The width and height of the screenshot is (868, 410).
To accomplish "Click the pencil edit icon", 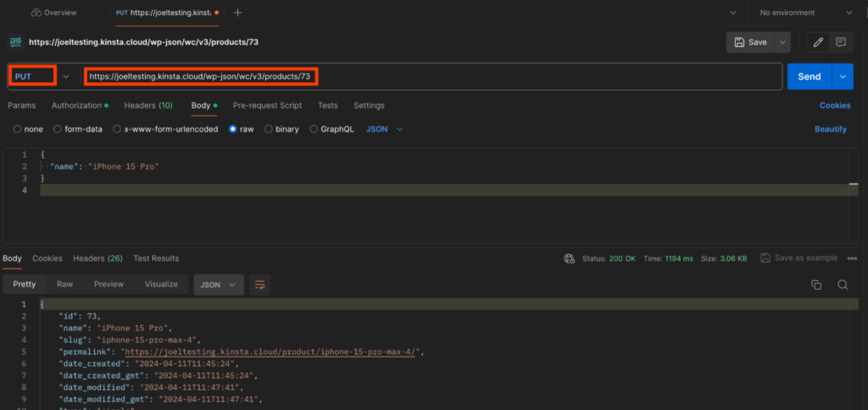I will 818,42.
